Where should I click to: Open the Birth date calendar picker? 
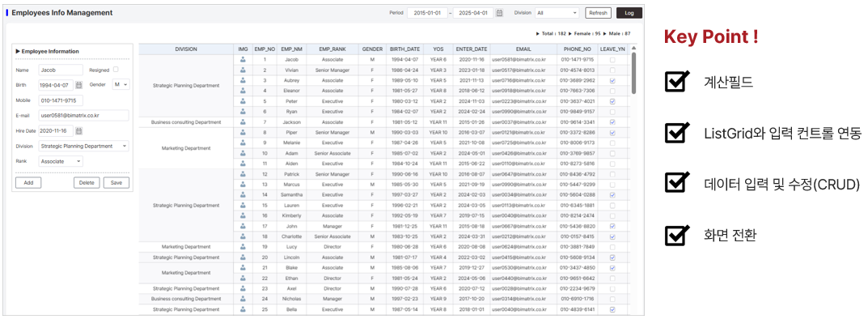click(x=78, y=85)
